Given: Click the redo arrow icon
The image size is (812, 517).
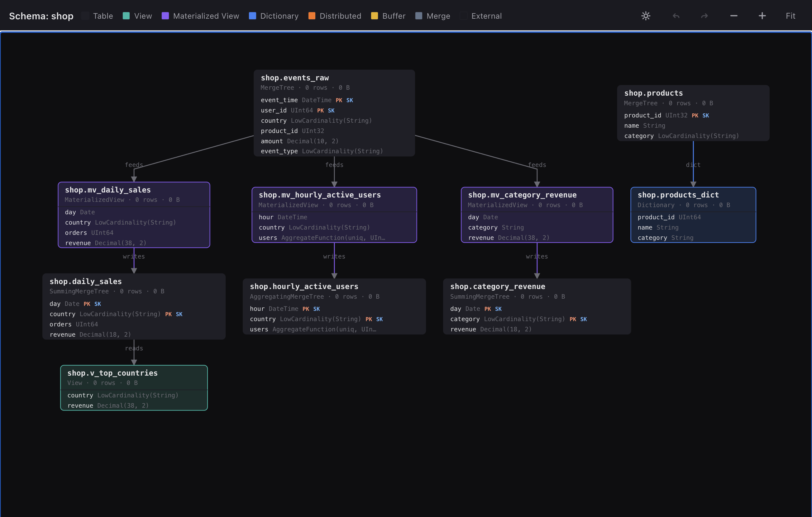Looking at the screenshot, I should [x=705, y=16].
